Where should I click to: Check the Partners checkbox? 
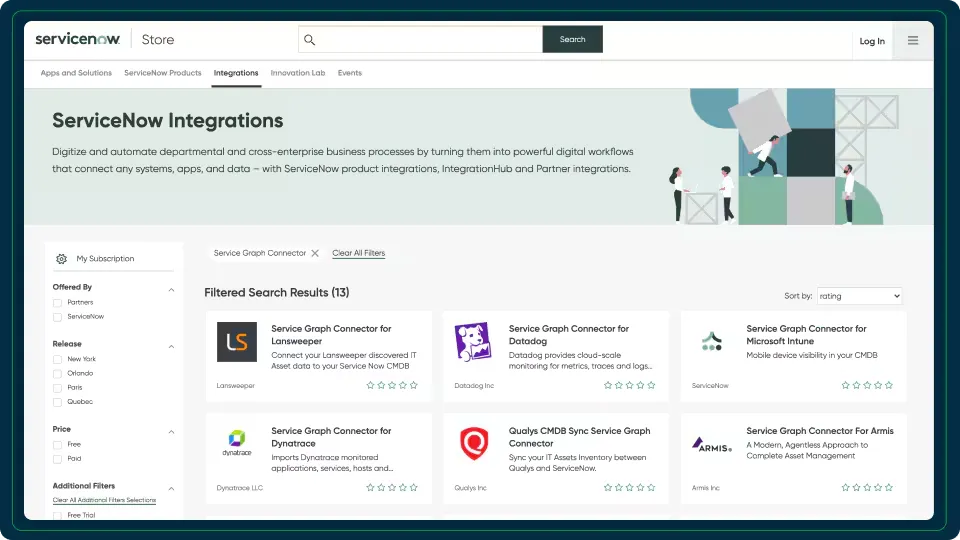click(58, 303)
